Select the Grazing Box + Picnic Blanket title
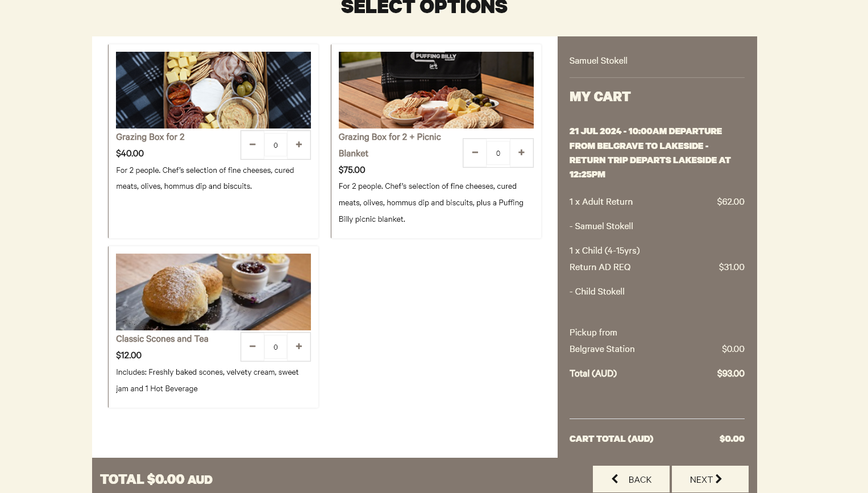This screenshot has width=868, height=493. (390, 145)
